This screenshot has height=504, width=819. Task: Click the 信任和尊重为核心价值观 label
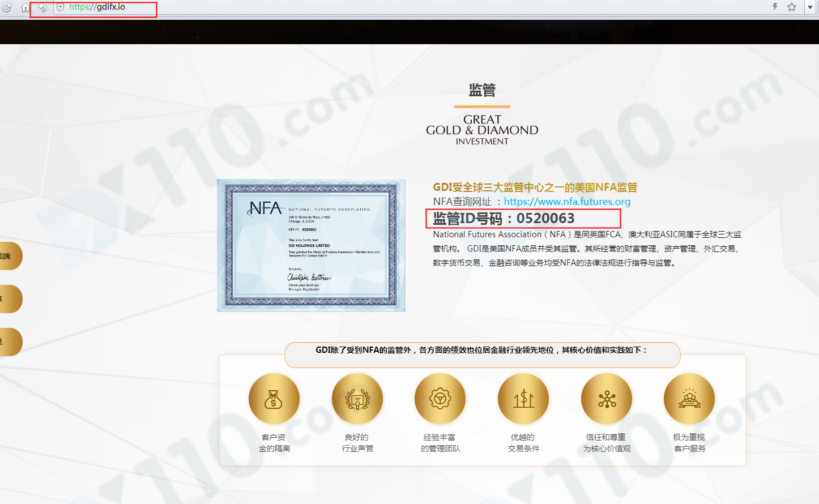(607, 443)
